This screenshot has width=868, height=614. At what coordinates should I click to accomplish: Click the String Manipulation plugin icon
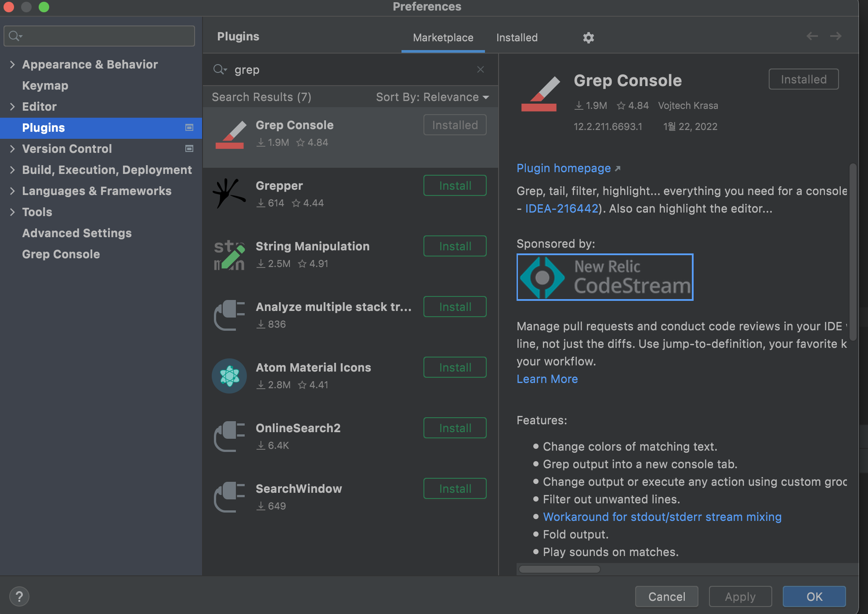(229, 255)
